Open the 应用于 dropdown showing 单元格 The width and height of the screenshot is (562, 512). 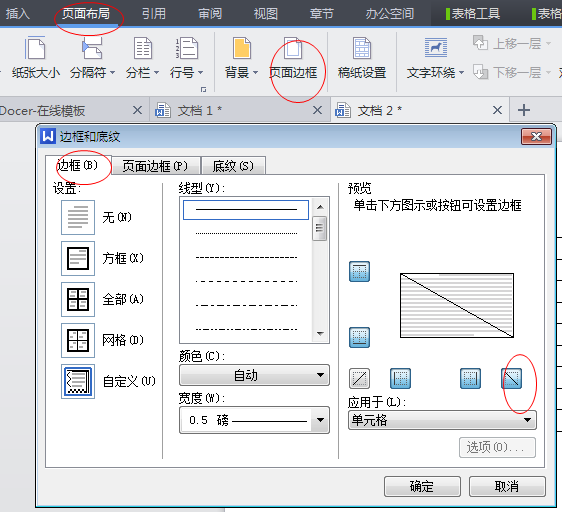coord(442,420)
